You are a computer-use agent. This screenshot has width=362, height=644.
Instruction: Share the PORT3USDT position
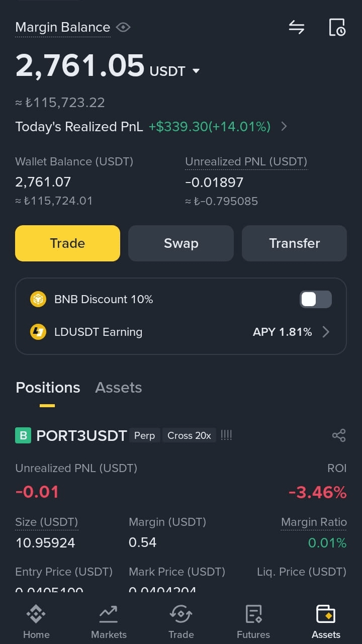339,435
